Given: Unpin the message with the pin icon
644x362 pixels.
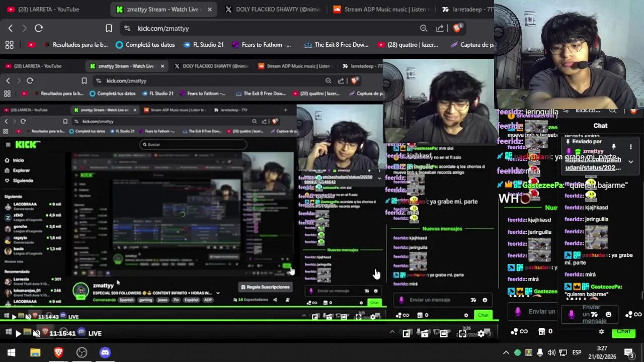Looking at the screenshot, I should (614, 147).
